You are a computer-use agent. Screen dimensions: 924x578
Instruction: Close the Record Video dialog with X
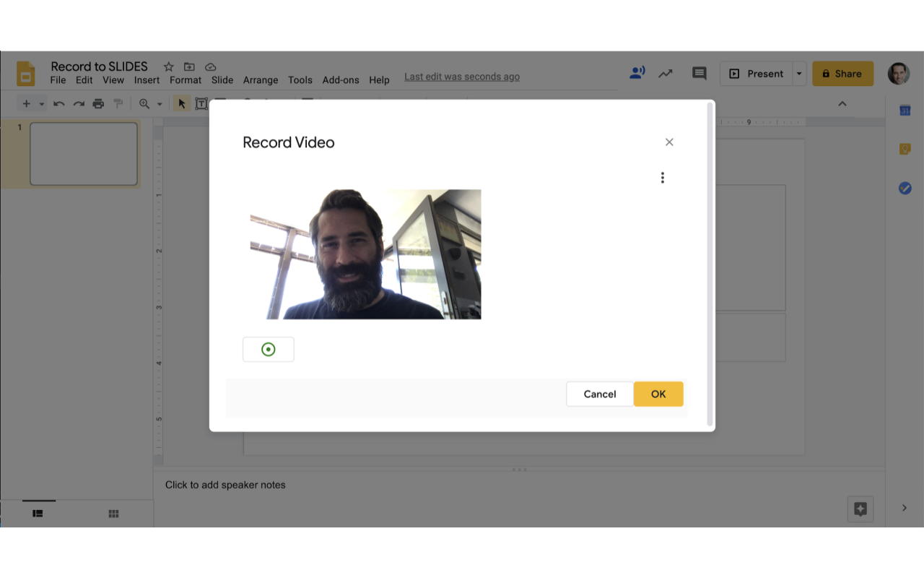pos(669,142)
